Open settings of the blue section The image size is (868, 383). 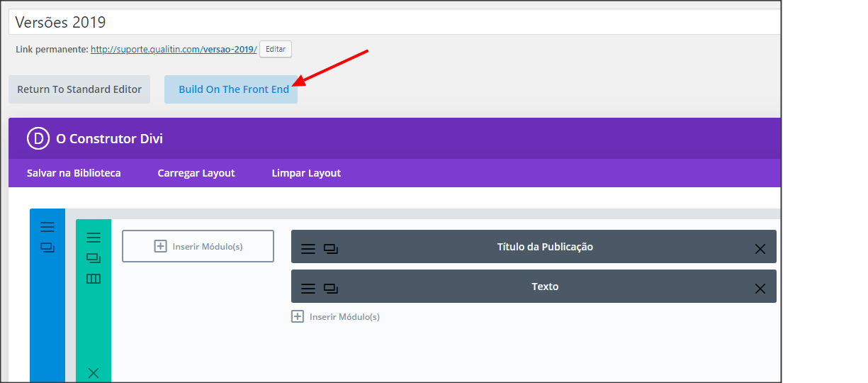click(x=47, y=227)
